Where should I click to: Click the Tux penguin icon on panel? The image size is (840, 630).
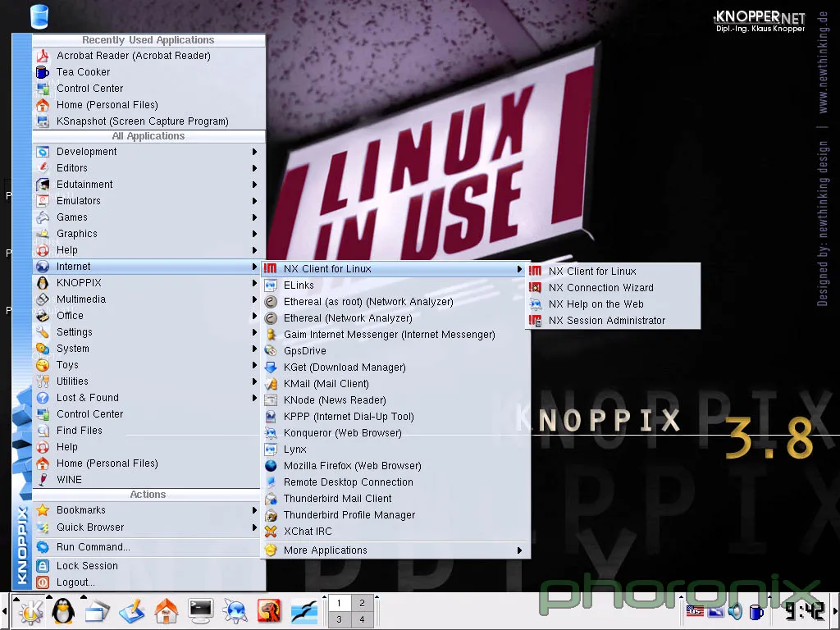[x=63, y=611]
